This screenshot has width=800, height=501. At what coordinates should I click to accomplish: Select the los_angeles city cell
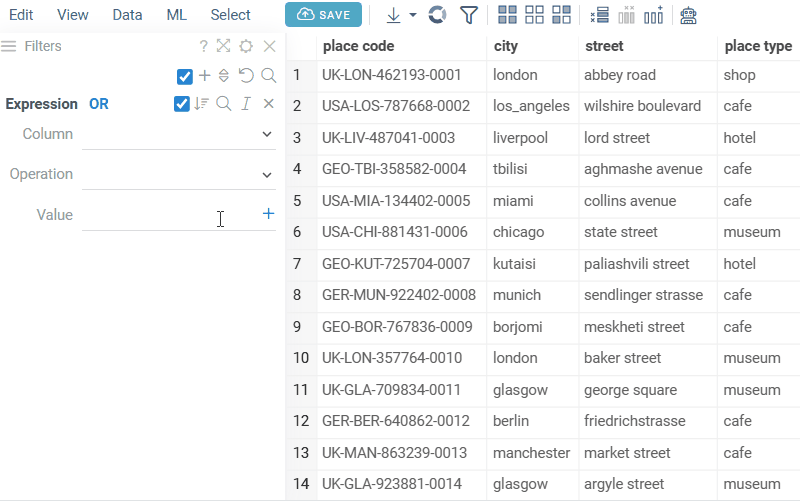click(533, 107)
